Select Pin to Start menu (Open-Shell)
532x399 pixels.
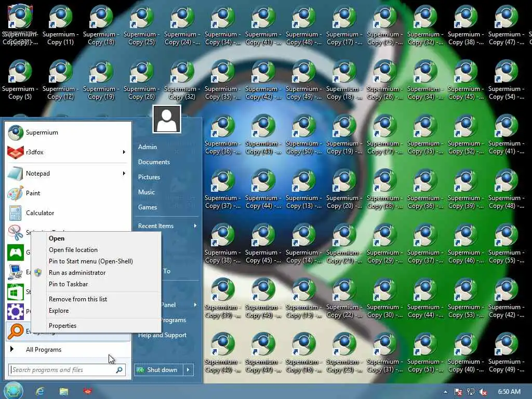[x=96, y=261]
